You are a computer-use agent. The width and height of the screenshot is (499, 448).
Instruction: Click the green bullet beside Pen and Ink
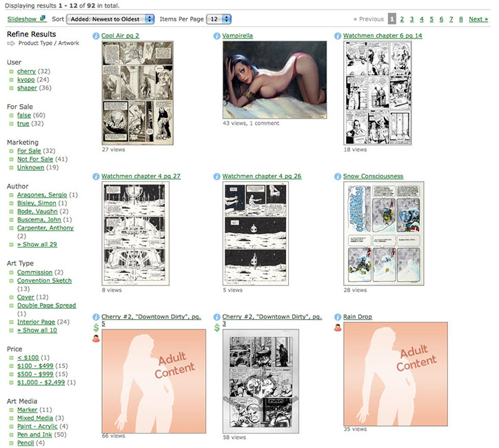click(x=12, y=435)
